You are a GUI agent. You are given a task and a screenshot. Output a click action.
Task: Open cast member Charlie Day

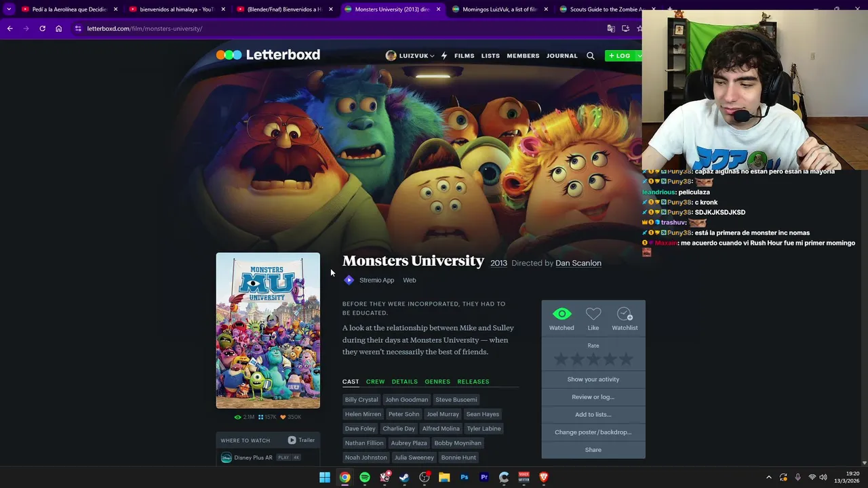(399, 428)
